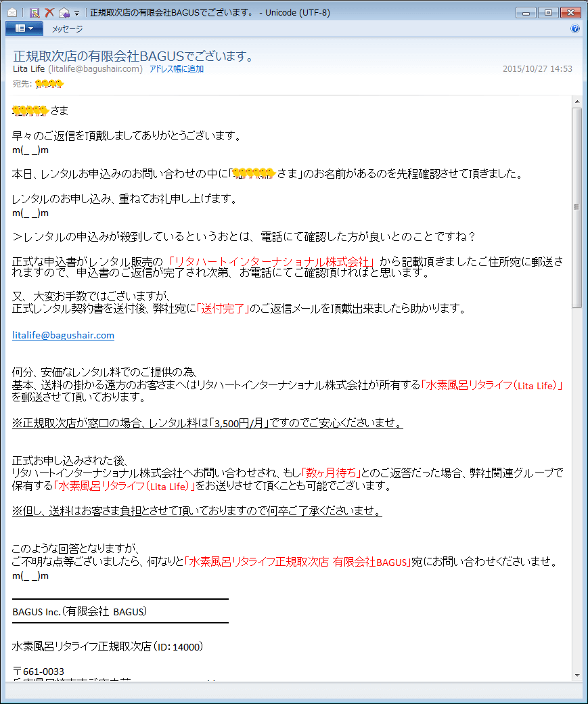The height and width of the screenshot is (704, 588).
Task: Click the line 水素風呂リタライフ正規取次店(ID:14000)
Action: [x=108, y=646]
